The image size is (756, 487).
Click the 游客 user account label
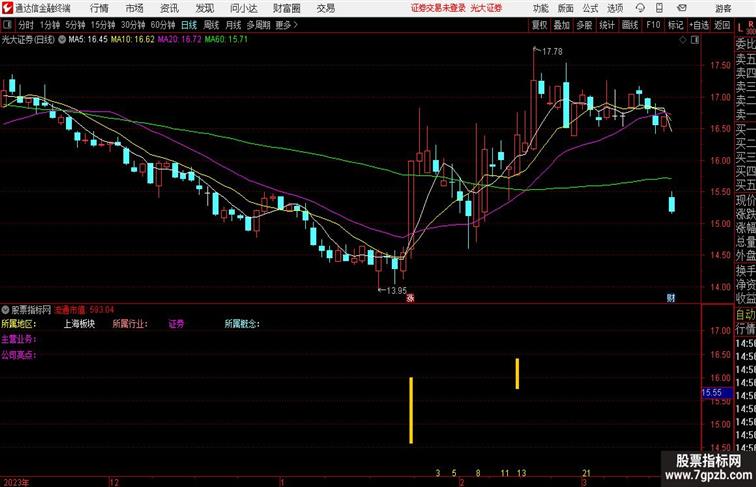click(x=723, y=8)
